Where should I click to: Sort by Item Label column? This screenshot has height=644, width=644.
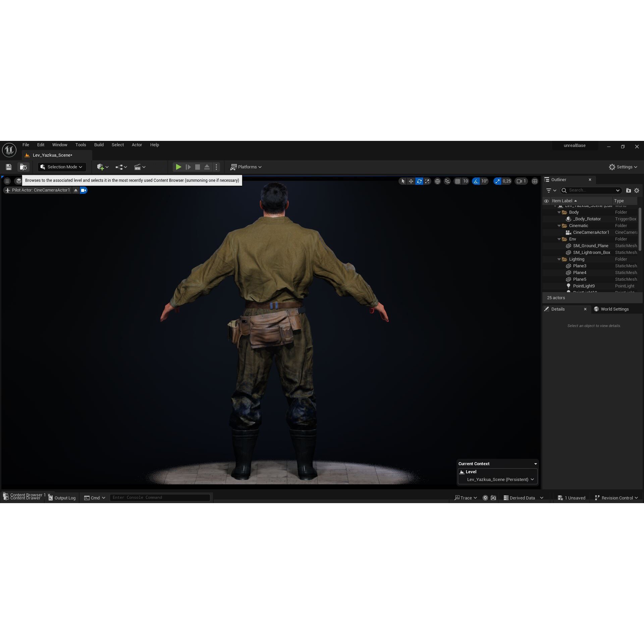pos(581,201)
